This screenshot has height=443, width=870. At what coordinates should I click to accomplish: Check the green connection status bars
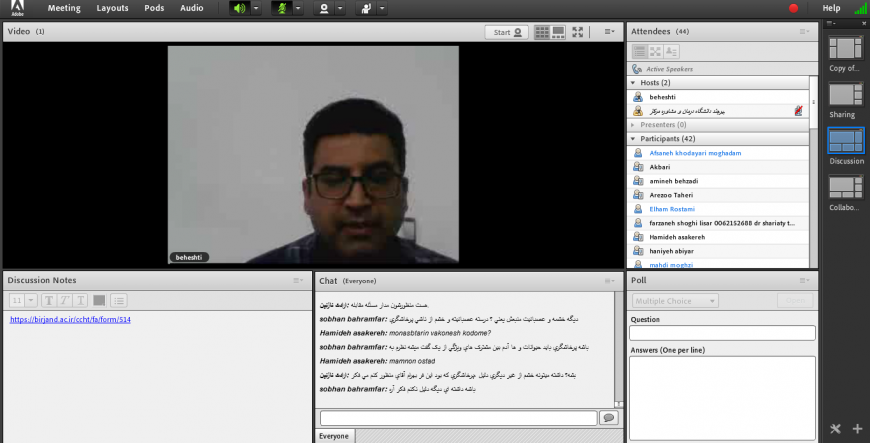861,8
